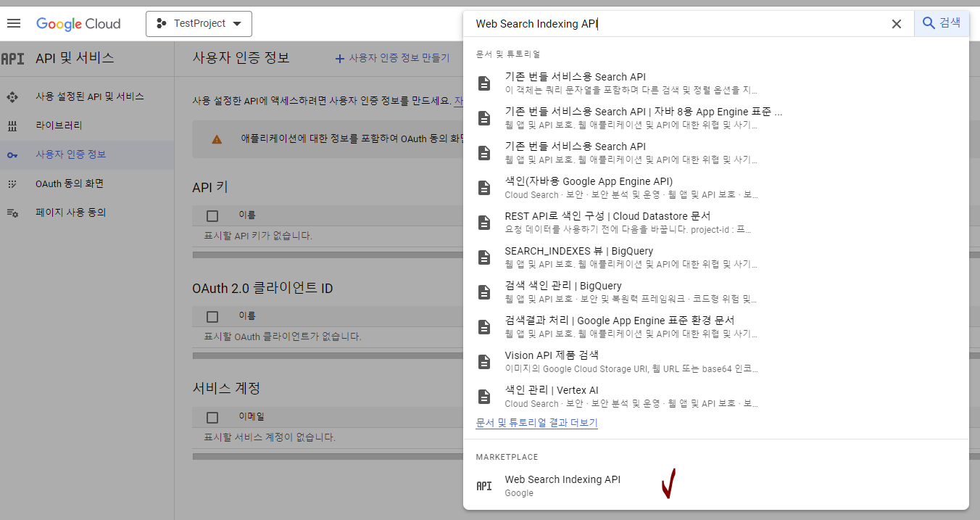Click the 검색 search button
Screen dimensions: 980x520
[x=942, y=23]
